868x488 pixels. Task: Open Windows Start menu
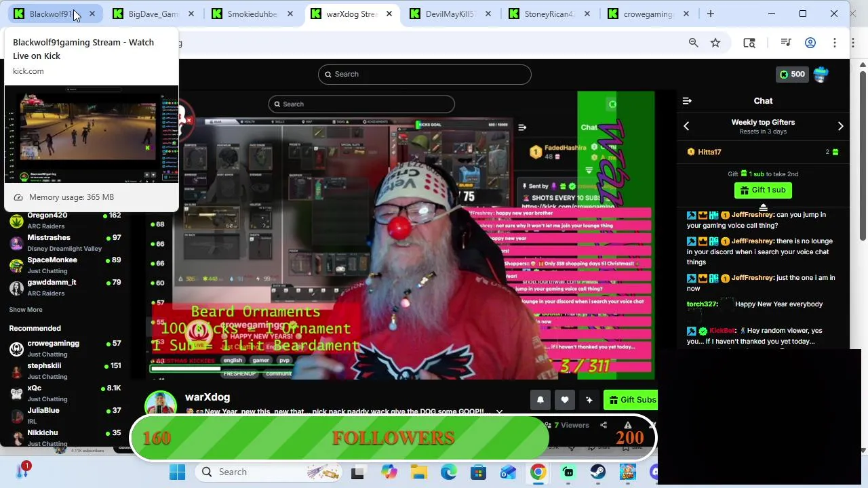pos(178,472)
